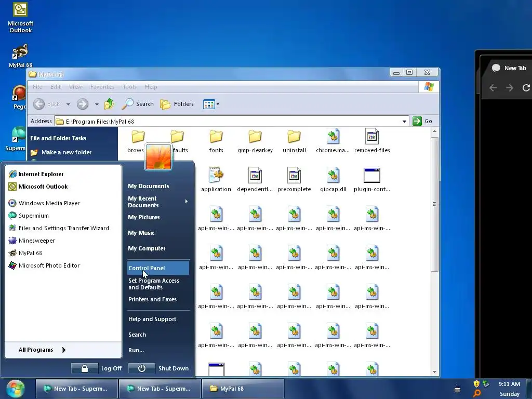Click the Shut Down button

158,368
